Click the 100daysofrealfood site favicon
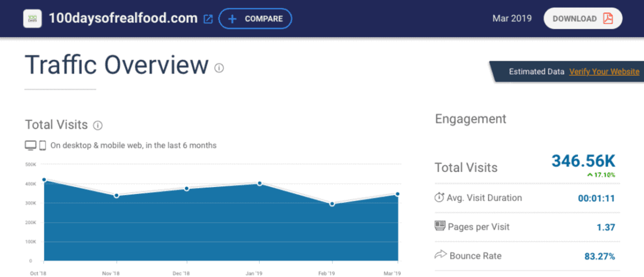The width and height of the screenshot is (644, 277). (x=33, y=19)
